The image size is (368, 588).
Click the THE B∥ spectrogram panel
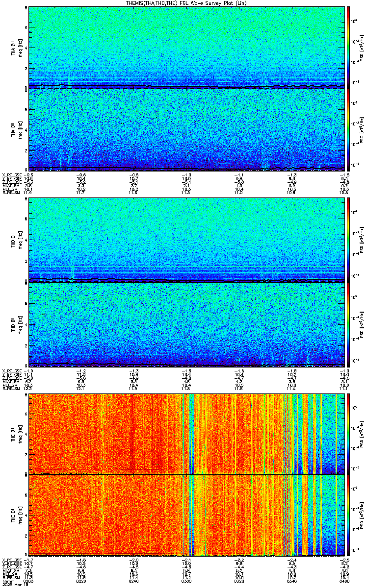(x=185, y=515)
